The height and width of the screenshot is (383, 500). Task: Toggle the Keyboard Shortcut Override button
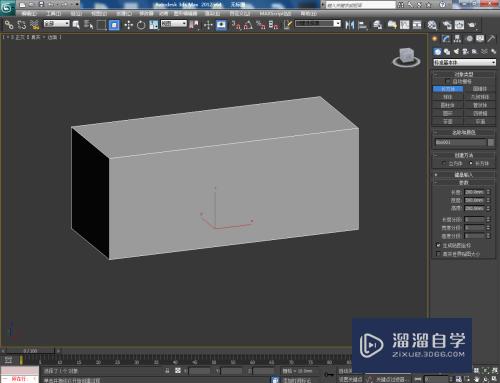(x=221, y=25)
